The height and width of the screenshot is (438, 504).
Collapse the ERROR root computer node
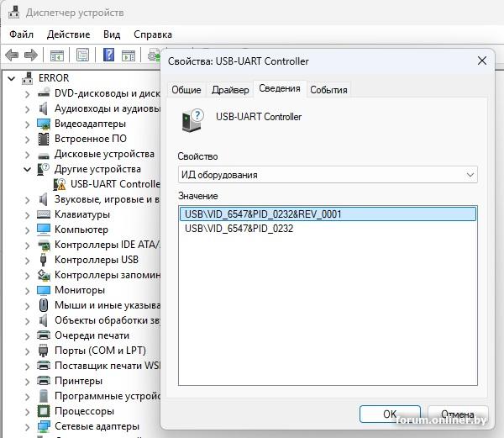pyautogui.click(x=12, y=78)
